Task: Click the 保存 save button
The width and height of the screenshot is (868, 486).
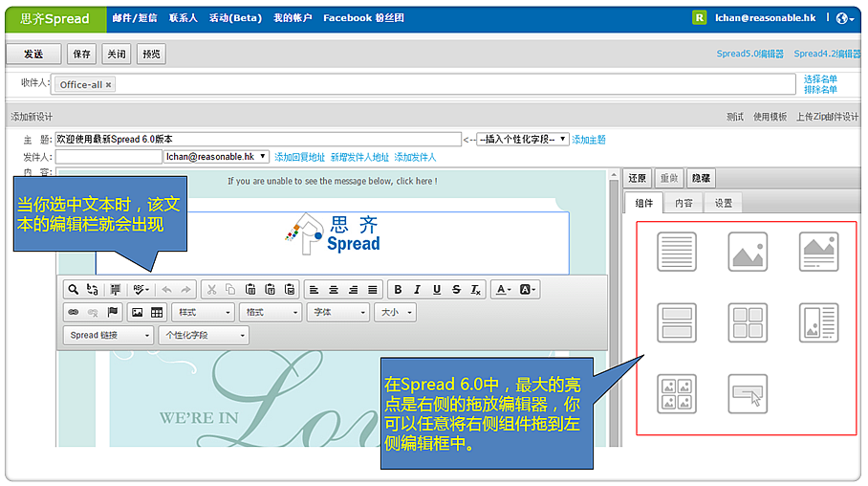Action: 81,54
